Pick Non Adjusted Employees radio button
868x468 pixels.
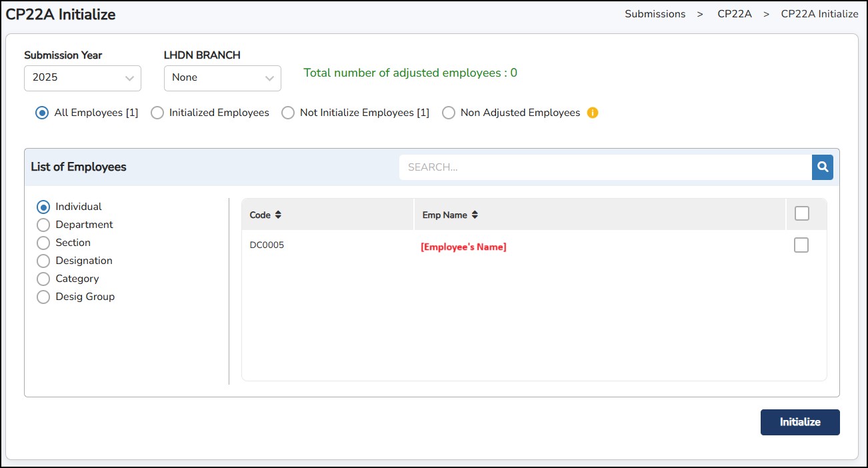click(449, 113)
